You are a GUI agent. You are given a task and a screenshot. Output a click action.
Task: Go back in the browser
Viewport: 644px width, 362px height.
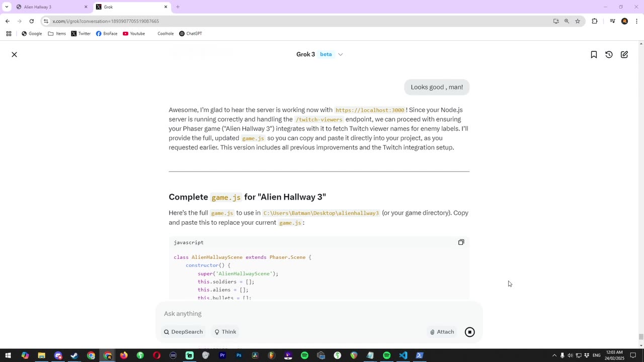click(x=7, y=21)
